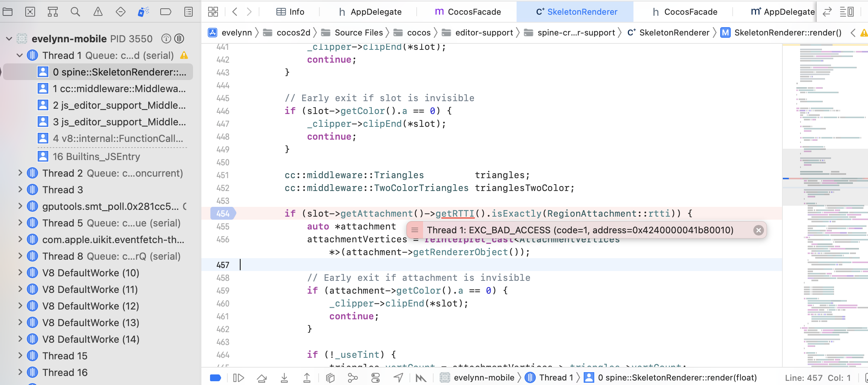The height and width of the screenshot is (385, 868).
Task: Switch to the CocosFacade implementation tab
Action: [468, 12]
